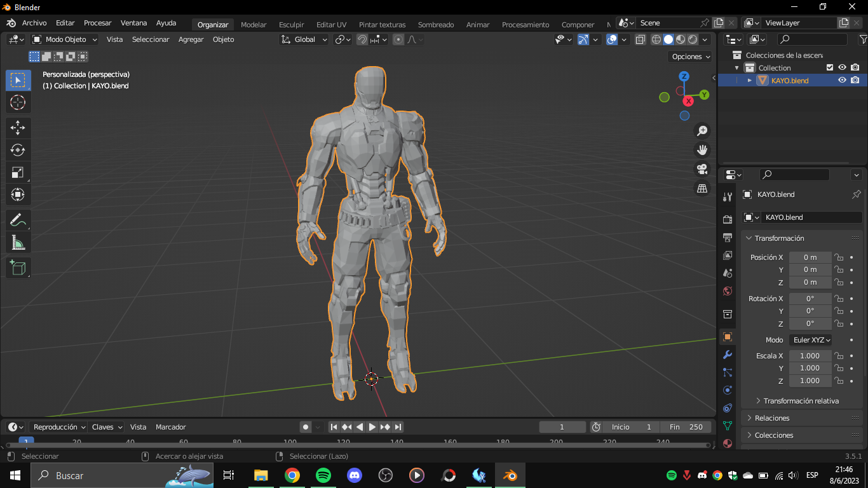This screenshot has width=868, height=488.
Task: Choose the Add Cube tool
Action: (18, 268)
